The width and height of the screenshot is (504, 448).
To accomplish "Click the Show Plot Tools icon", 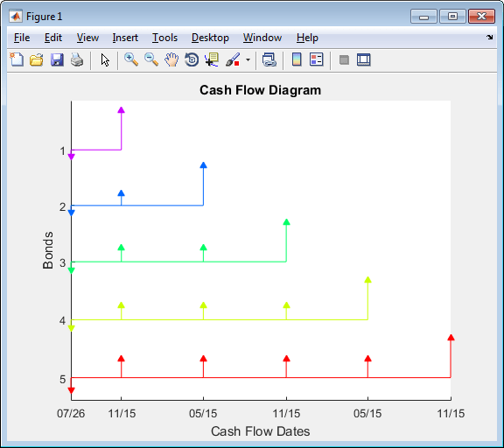I will pos(364,59).
